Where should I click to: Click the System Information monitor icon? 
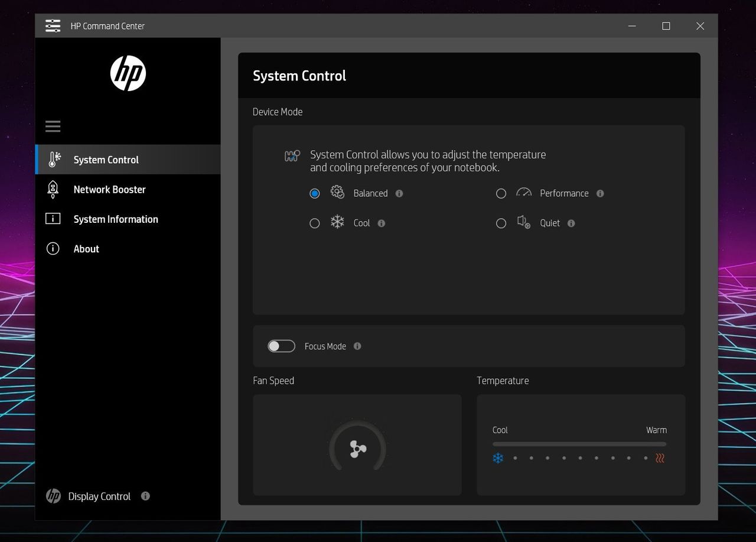coord(53,219)
